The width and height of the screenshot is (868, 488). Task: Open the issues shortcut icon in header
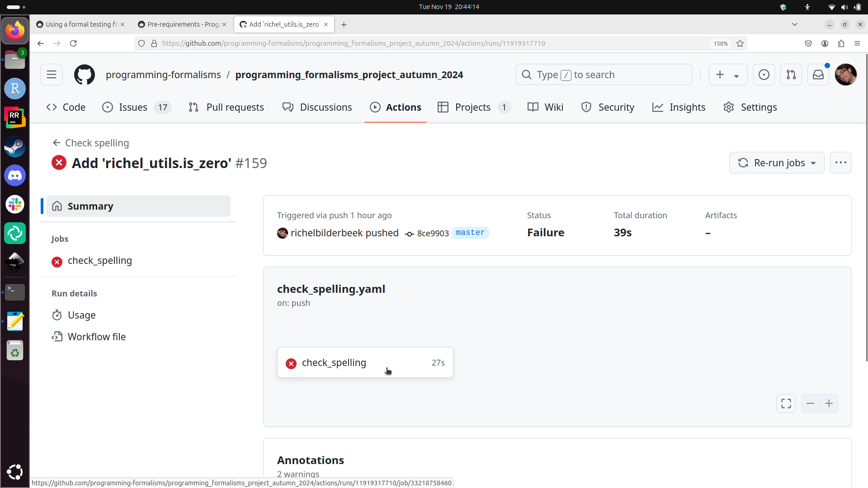(764, 75)
